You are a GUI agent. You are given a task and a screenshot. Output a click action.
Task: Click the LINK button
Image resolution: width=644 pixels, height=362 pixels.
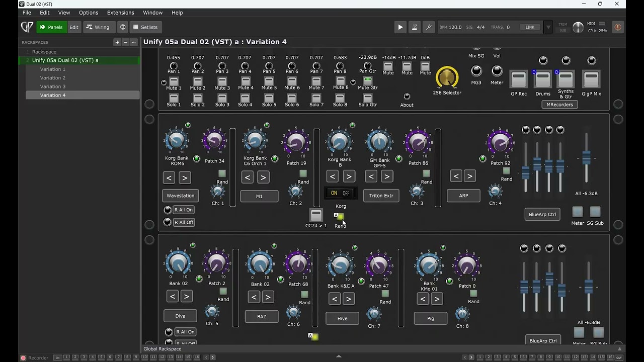click(x=530, y=27)
